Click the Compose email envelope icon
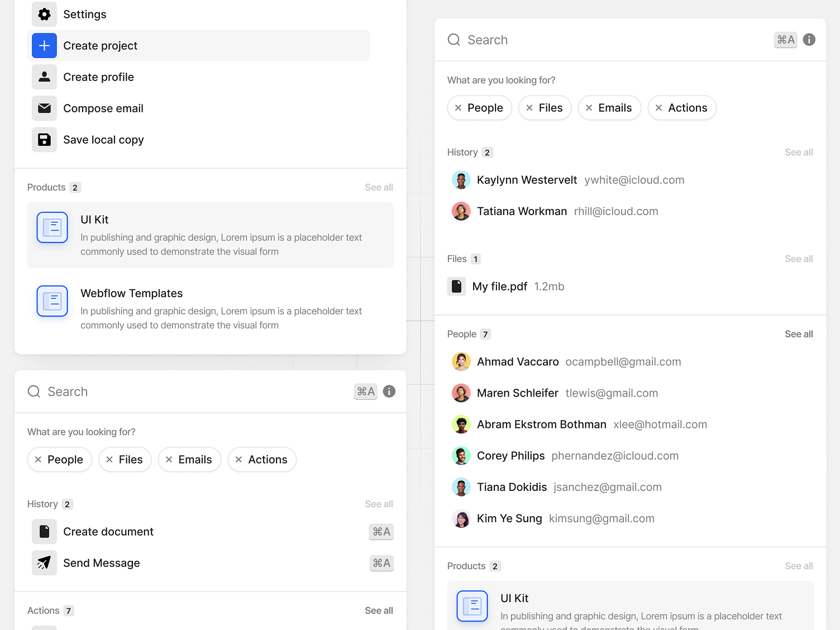Screen dimensions: 840x630 pyautogui.click(x=44, y=108)
